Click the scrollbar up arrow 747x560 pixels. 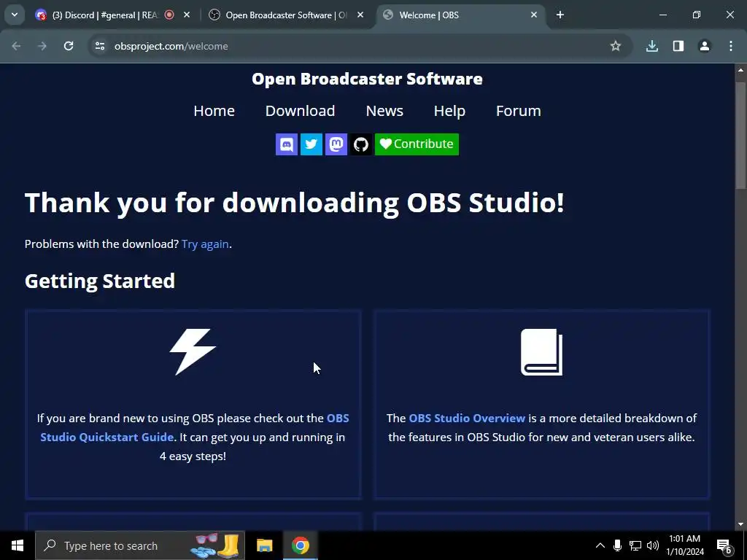741,70
